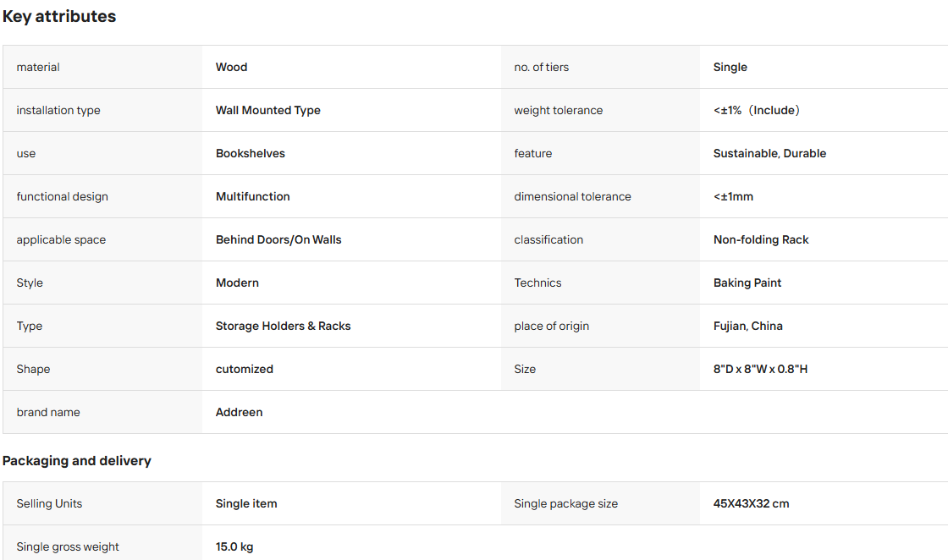Click Fujian, China origin value
This screenshot has width=948, height=560.
[748, 326]
